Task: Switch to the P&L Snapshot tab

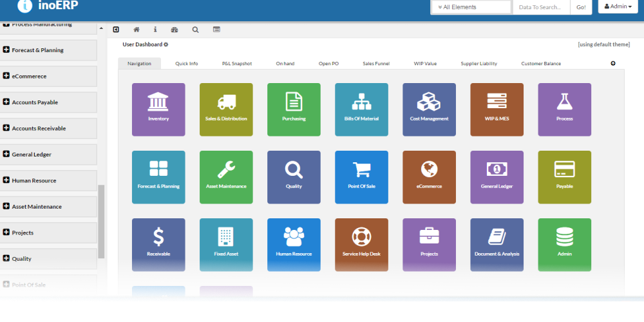Action: pos(237,63)
